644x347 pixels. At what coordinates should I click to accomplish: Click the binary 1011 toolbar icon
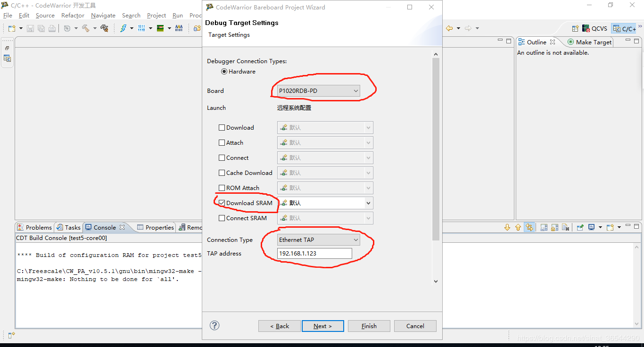click(x=141, y=28)
